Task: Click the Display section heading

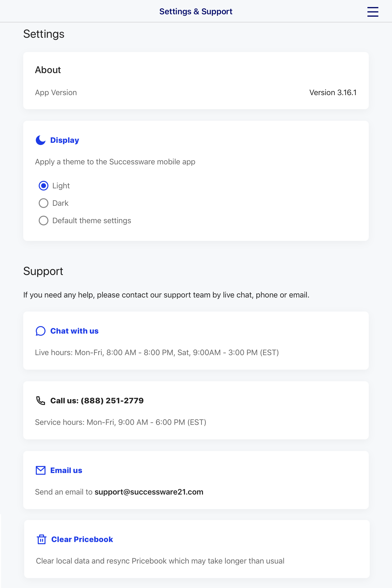Action: [x=65, y=140]
